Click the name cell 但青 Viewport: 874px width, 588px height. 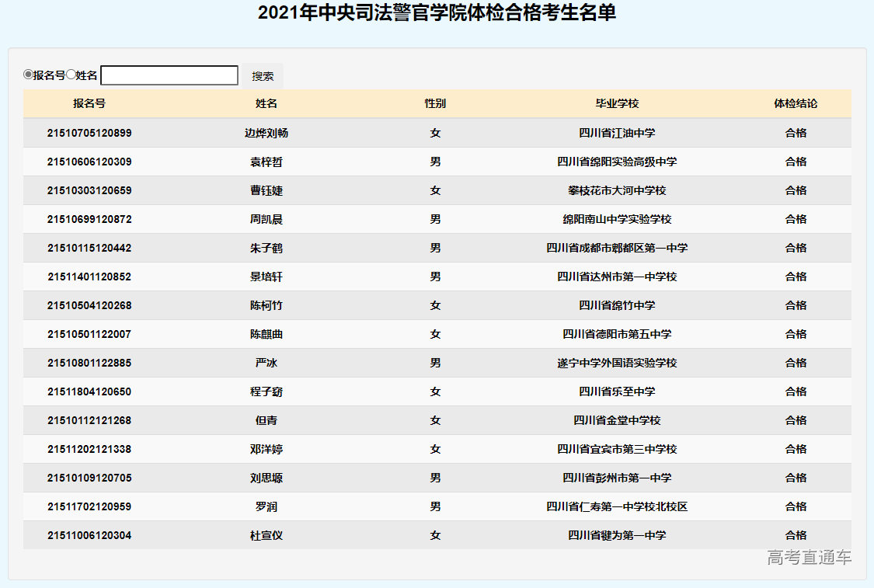[x=266, y=420]
